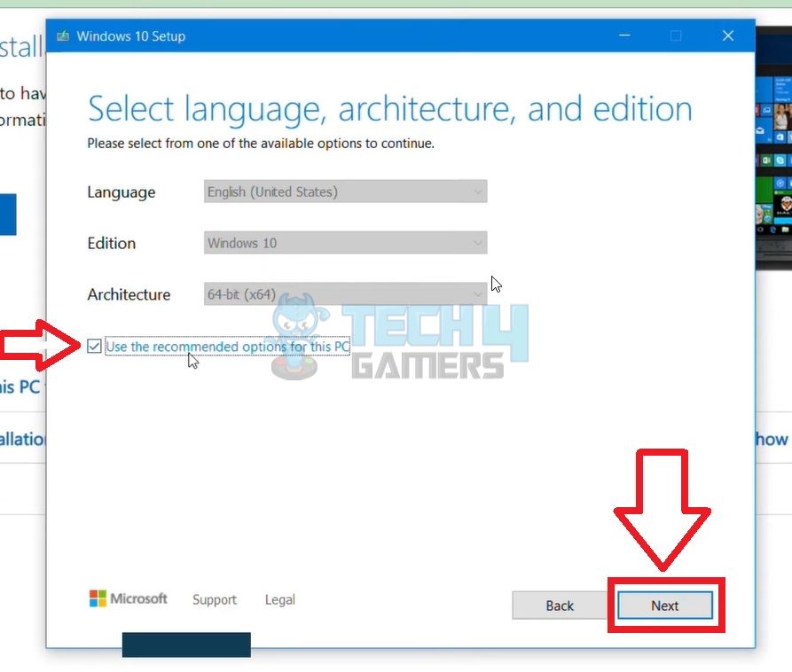792x672 pixels.
Task: Click the 'Windows 10 Setup' title text
Action: 131,36
